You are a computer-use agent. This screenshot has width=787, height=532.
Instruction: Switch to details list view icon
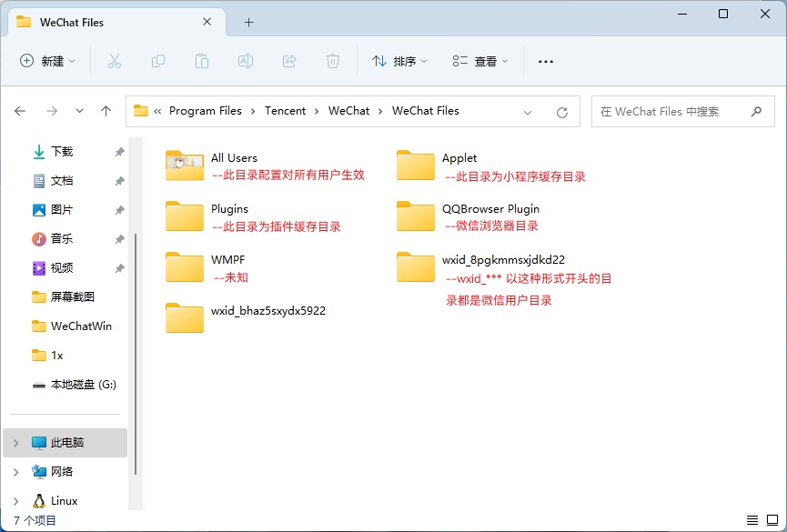pyautogui.click(x=752, y=520)
